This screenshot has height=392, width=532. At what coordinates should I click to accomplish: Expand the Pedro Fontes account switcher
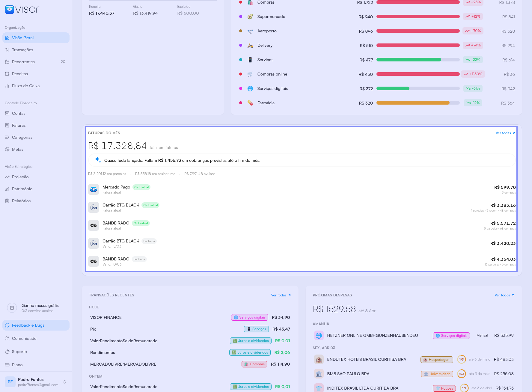point(65,382)
